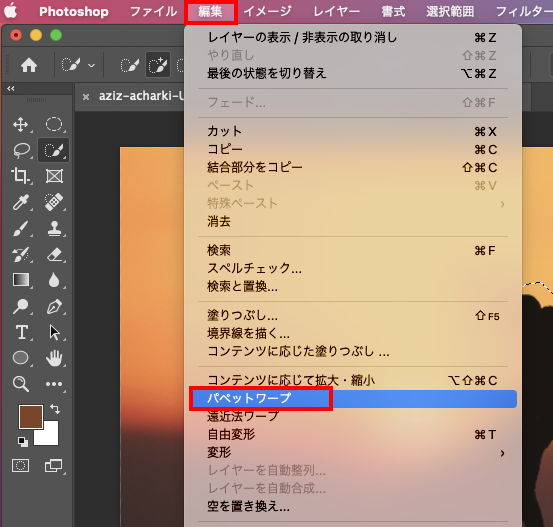Collapse the toolbar with double arrows
Image resolution: width=553 pixels, height=527 pixels.
[11, 89]
